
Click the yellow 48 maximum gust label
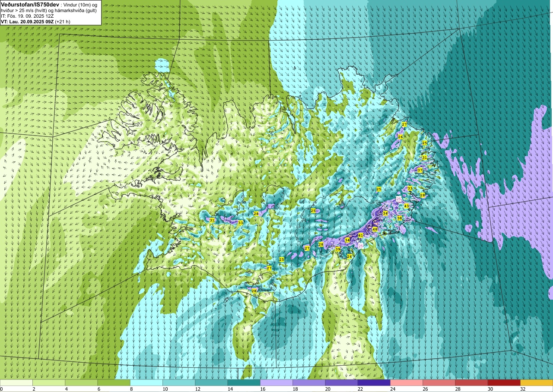pyautogui.click(x=375, y=229)
